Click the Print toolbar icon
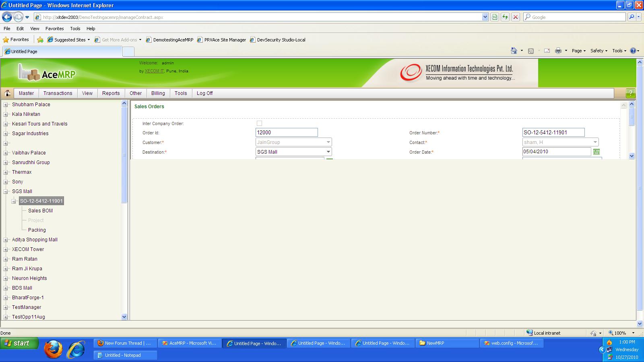The image size is (644, 362). click(558, 51)
